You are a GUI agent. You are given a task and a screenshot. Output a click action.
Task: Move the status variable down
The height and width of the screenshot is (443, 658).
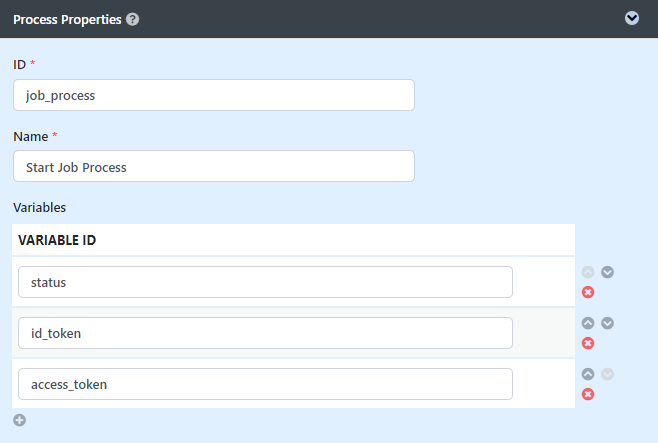[607, 272]
